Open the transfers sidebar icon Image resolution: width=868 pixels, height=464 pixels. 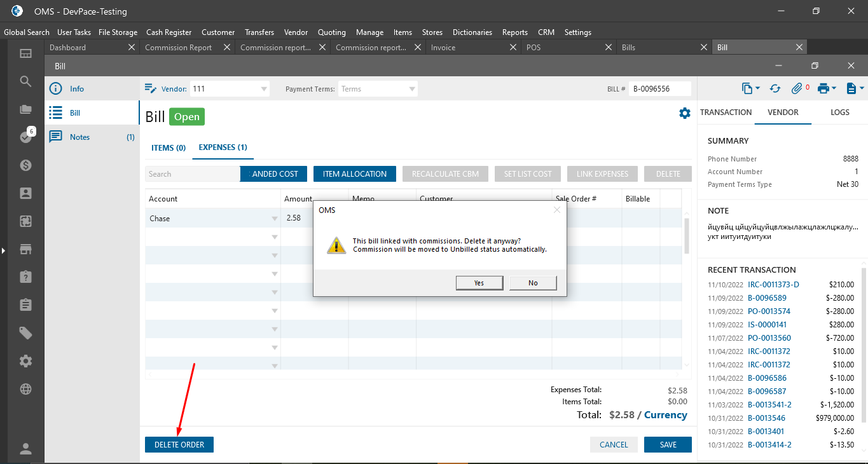pos(26,221)
